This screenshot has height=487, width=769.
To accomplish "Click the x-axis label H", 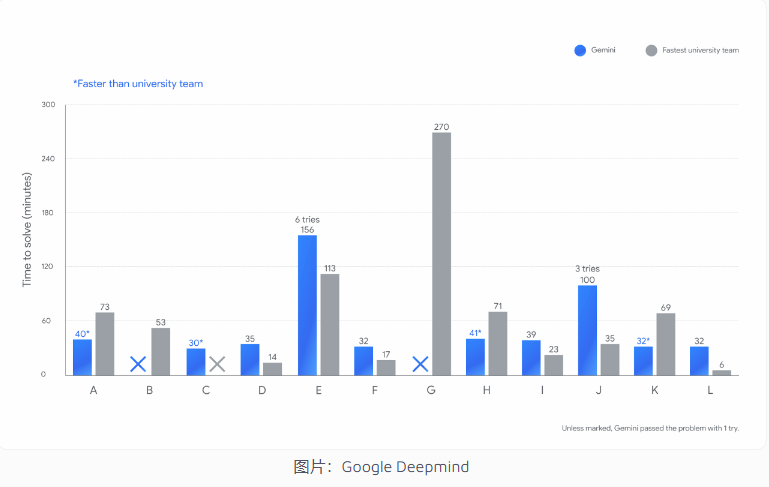I will point(486,390).
